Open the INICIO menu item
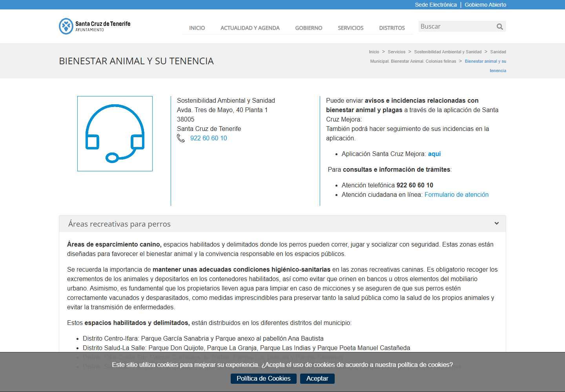Screen dimensions: 565x392 pos(197,28)
